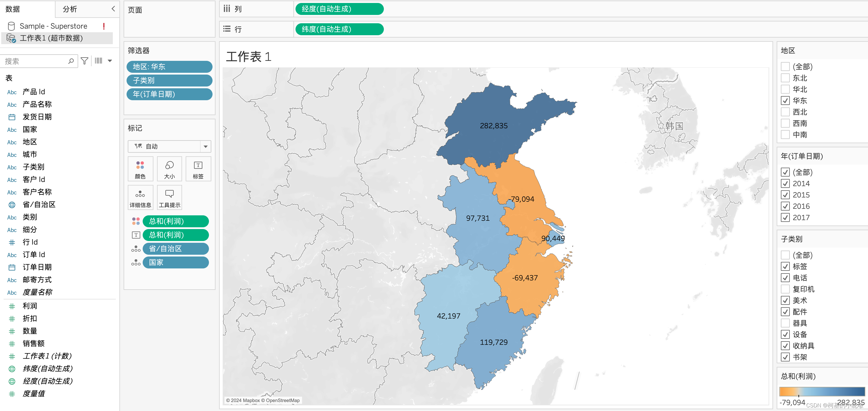Open the 颜色 color marks card
This screenshot has height=411, width=868.
click(x=140, y=169)
